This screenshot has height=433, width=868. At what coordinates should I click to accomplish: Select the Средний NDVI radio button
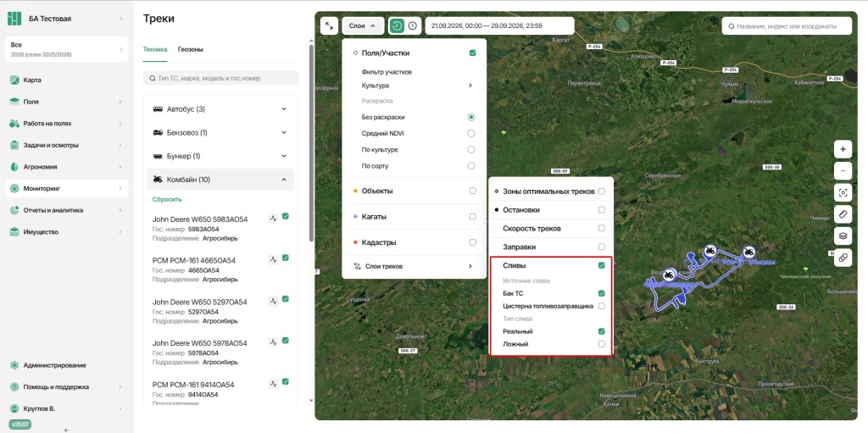tap(471, 133)
